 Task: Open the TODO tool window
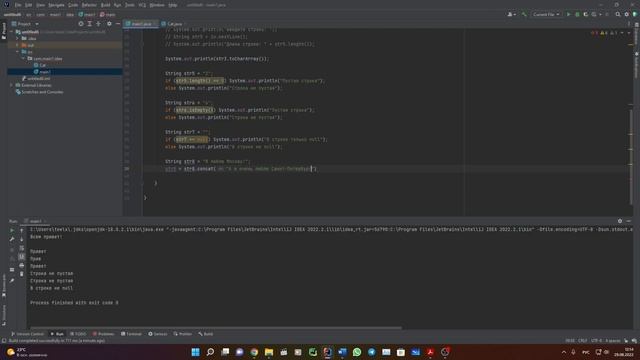[78, 334]
